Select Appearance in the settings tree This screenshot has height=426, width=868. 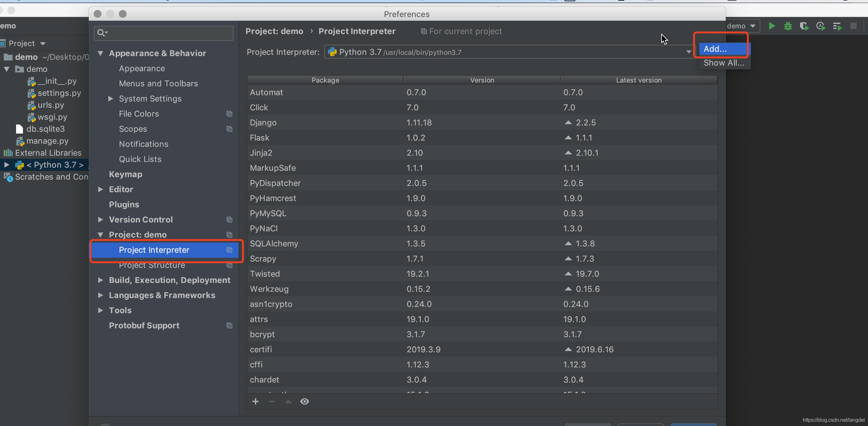142,68
